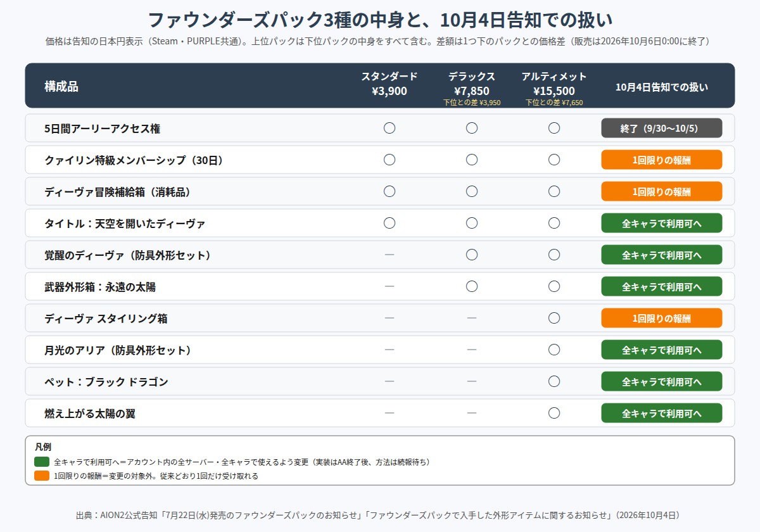Click the row label 覚醒のディーヴァ(防具外形セット)
Screen dimensions: 760x532
127,255
